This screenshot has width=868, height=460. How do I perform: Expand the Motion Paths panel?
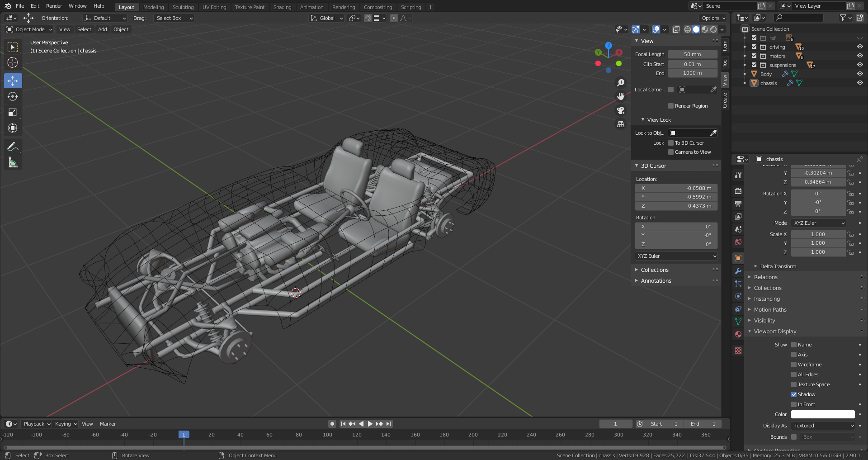pyautogui.click(x=770, y=310)
